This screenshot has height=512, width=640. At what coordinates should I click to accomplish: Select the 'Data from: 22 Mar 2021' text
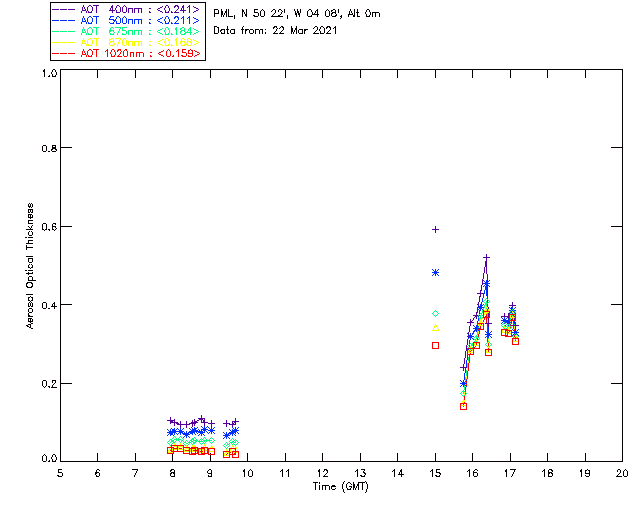pyautogui.click(x=275, y=30)
